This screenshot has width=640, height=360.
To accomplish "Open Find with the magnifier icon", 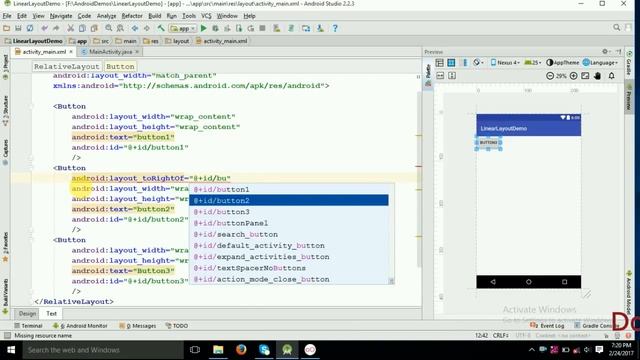I will click(109, 28).
